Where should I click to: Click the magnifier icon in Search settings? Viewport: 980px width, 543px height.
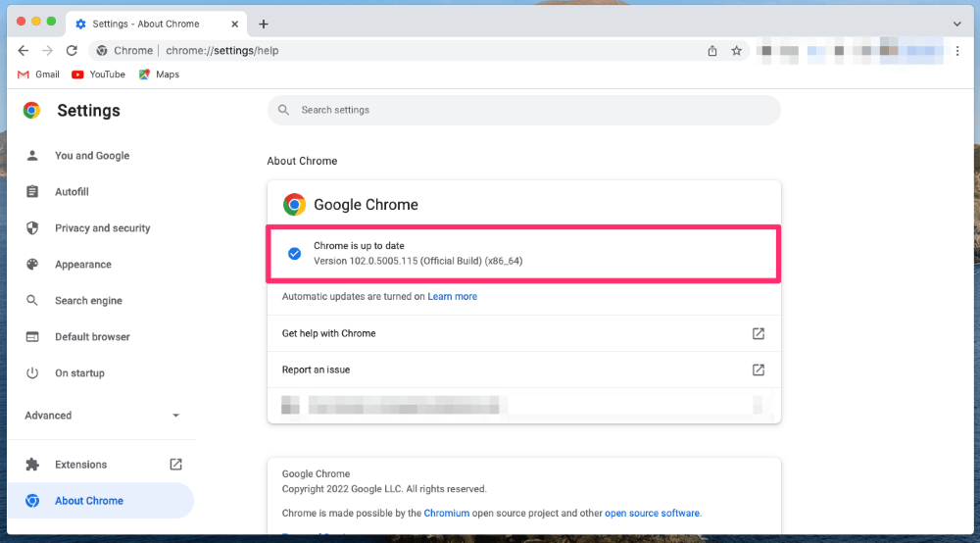point(284,110)
